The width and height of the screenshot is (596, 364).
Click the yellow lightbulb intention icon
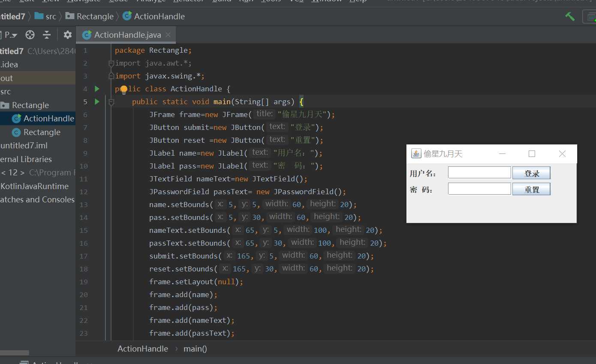[124, 90]
